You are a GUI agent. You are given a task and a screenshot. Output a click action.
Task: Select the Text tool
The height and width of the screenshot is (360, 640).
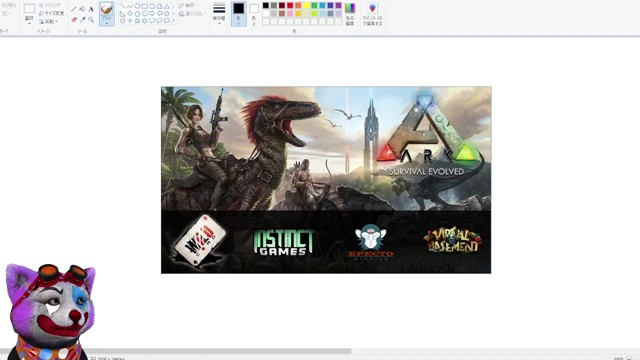pos(91,9)
